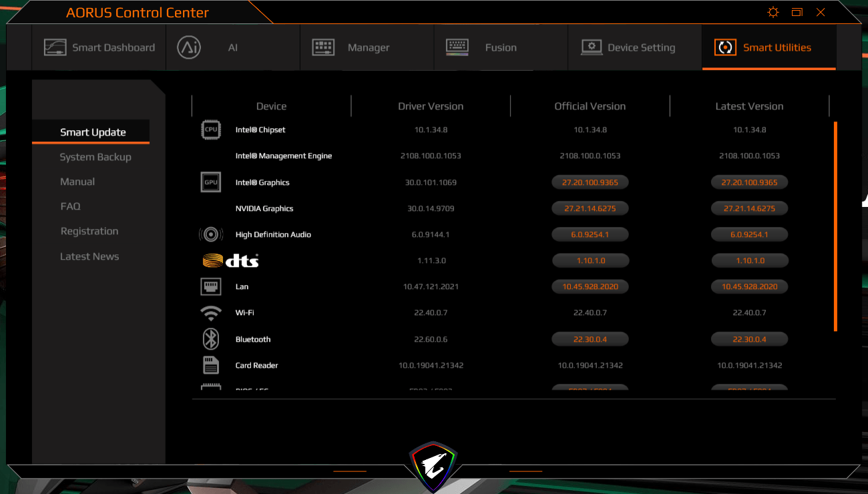Click the AORUS Control Center window title
Screen dimensions: 868x494
138,13
